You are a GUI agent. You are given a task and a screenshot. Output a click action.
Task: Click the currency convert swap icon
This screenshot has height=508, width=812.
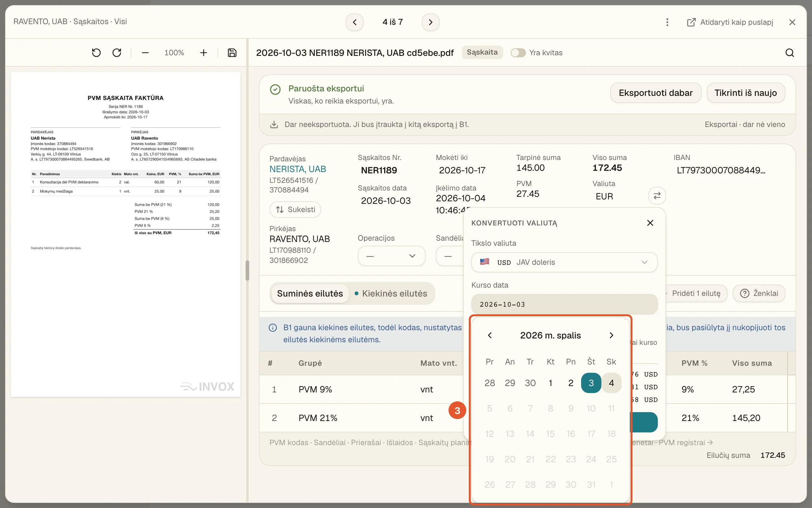[x=657, y=196]
